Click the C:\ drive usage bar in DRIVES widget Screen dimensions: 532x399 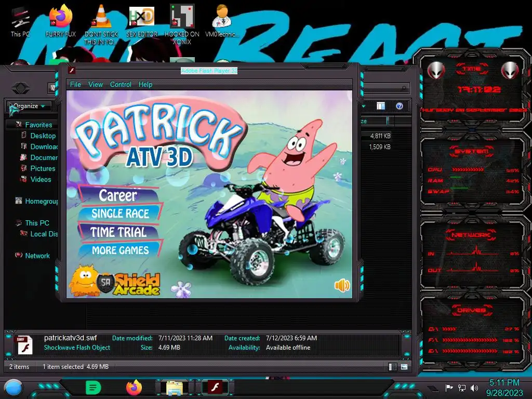tap(449, 329)
